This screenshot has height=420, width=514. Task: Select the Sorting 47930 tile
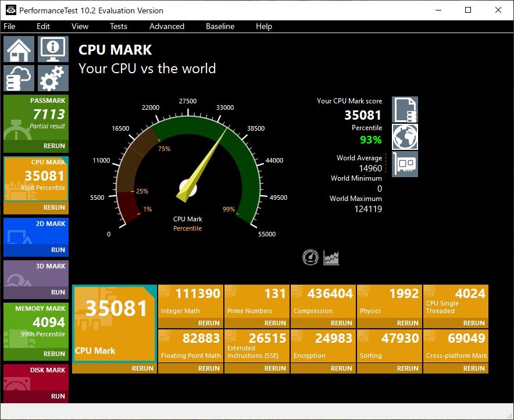coord(390,346)
